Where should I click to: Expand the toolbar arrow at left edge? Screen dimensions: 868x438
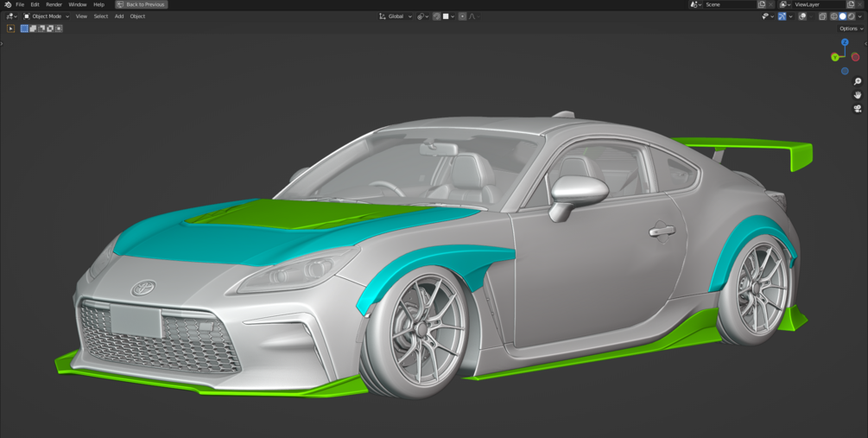pyautogui.click(x=2, y=43)
